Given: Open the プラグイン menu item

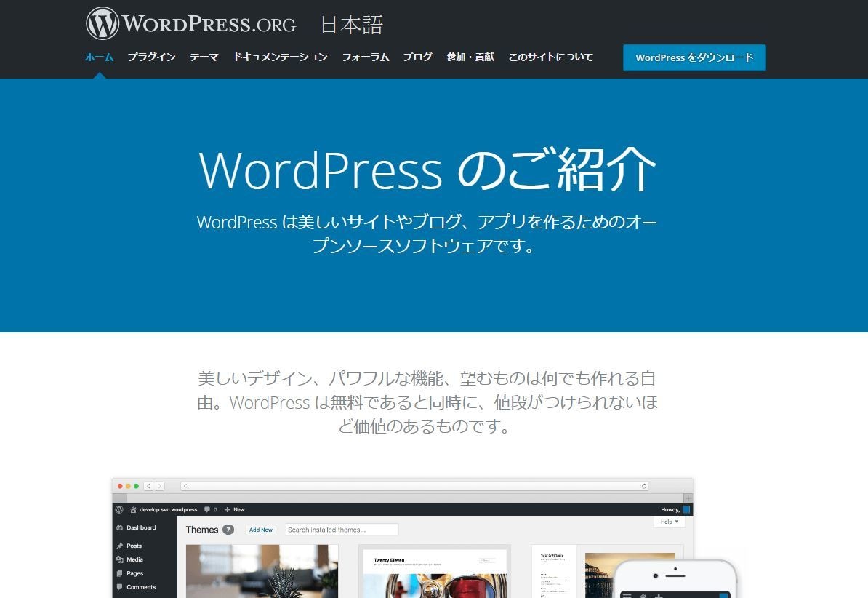Looking at the screenshot, I should 152,57.
